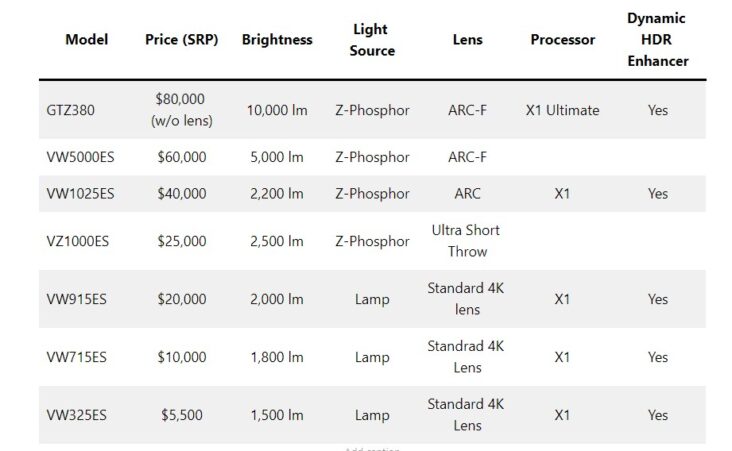Select the Lens column header

click(x=466, y=40)
